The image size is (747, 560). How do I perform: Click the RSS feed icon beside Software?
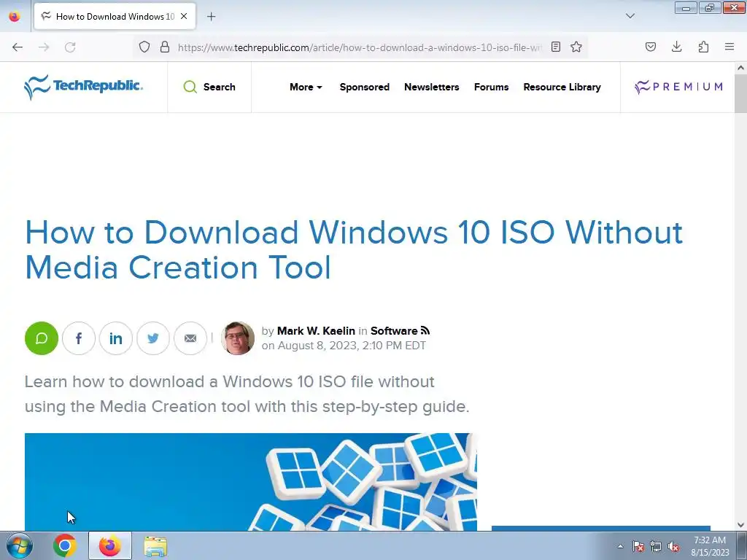coord(425,330)
